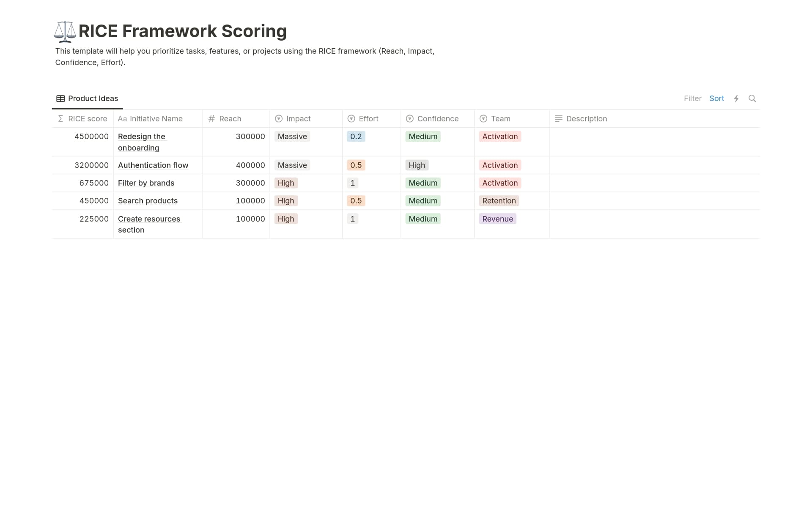Open the Redesign the onboarding page

142,142
